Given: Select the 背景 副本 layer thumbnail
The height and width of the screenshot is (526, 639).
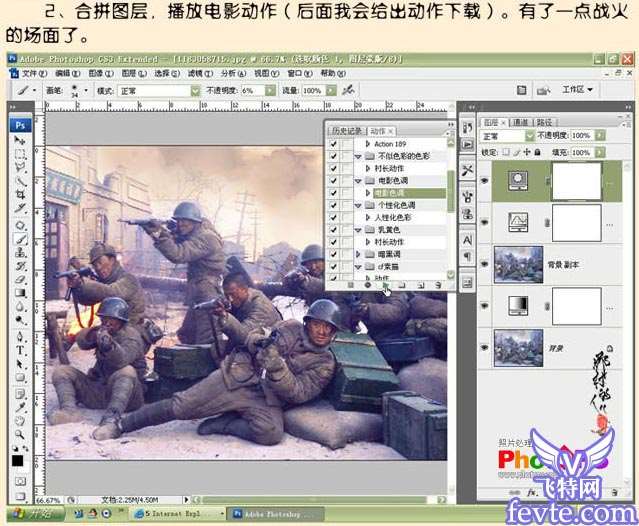Looking at the screenshot, I should [x=518, y=264].
